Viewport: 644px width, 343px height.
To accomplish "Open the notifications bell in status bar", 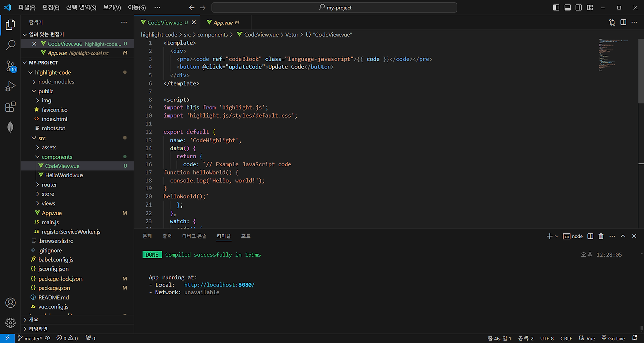I will click(635, 338).
